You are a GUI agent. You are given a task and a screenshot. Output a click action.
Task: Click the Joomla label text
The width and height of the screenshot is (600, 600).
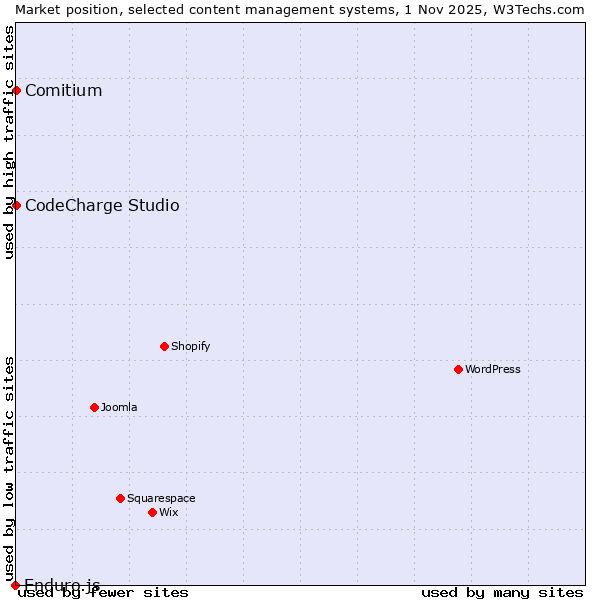coord(119,408)
